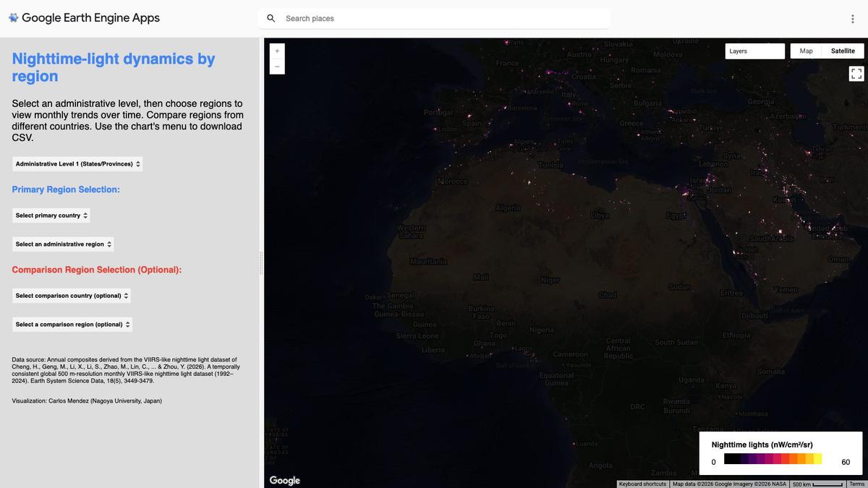Click the Somalia label on the map
Image resolution: width=868 pixels, height=488 pixels.
click(770, 372)
